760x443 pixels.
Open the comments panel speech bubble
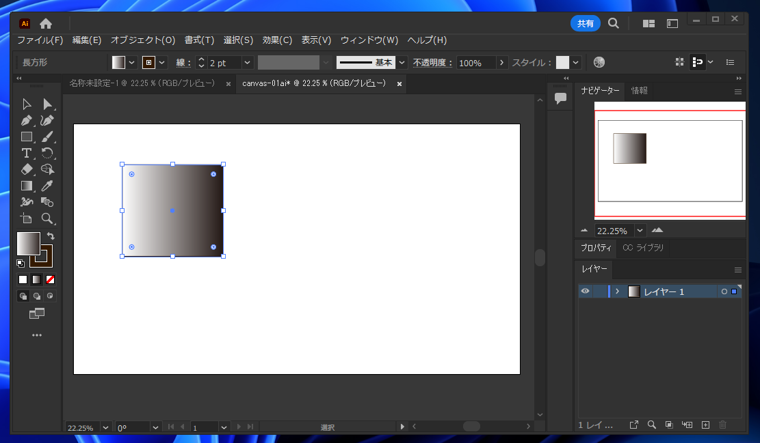point(560,98)
